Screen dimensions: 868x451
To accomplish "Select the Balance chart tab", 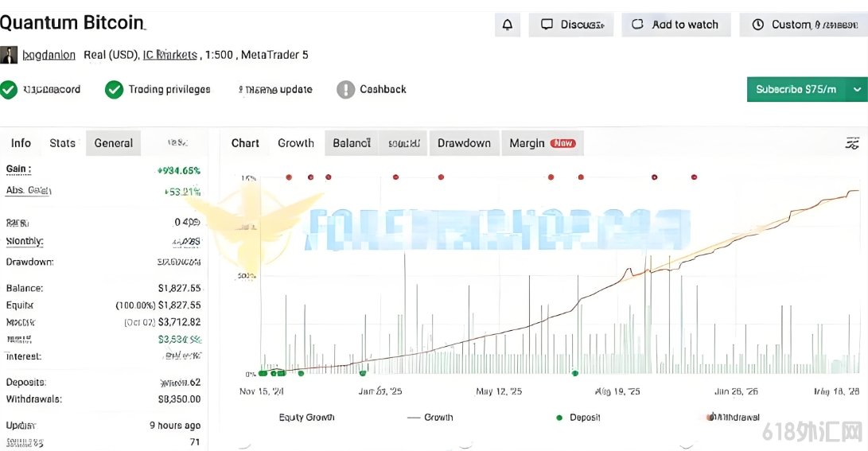I will tap(352, 142).
